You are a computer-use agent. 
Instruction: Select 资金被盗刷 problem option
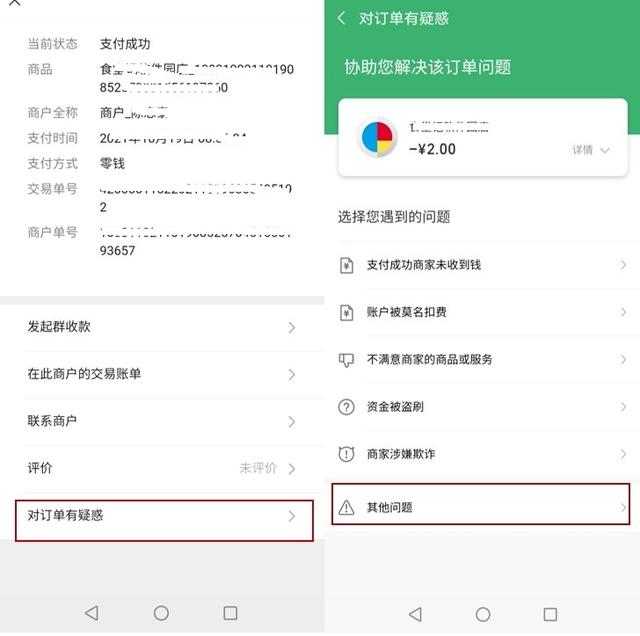click(482, 407)
